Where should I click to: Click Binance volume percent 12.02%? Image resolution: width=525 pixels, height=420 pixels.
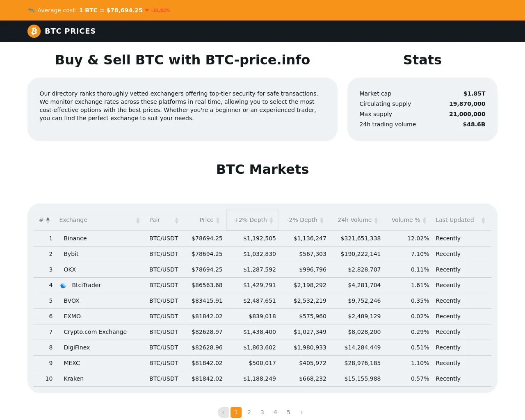coord(418,238)
